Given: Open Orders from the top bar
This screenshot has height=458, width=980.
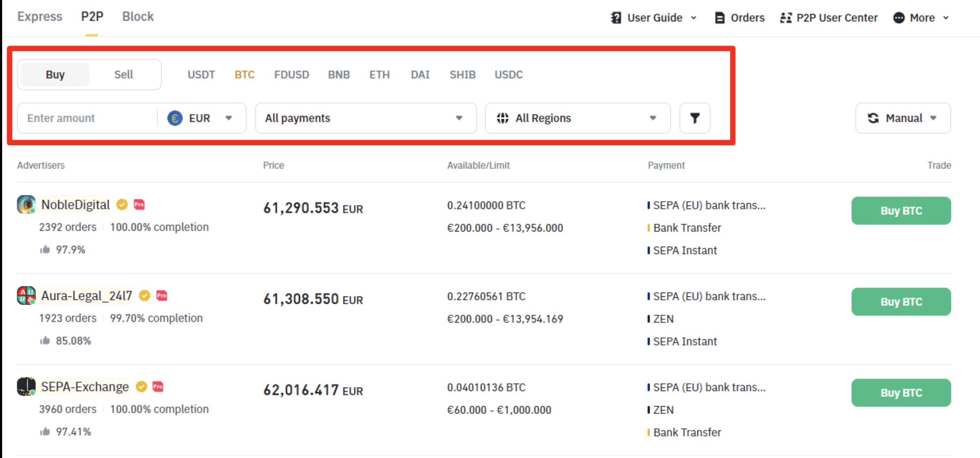Looking at the screenshot, I should (x=740, y=18).
